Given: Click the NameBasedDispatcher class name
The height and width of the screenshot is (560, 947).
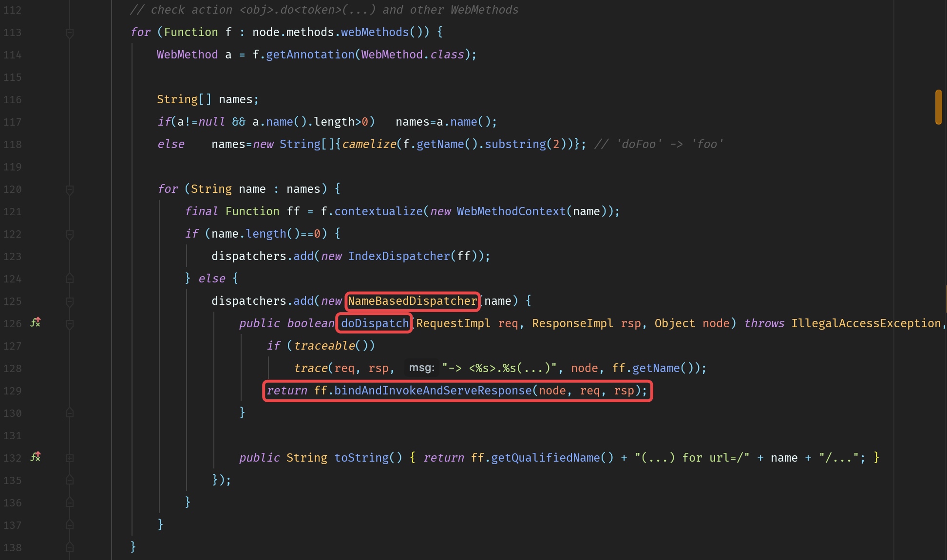Looking at the screenshot, I should (x=413, y=301).
